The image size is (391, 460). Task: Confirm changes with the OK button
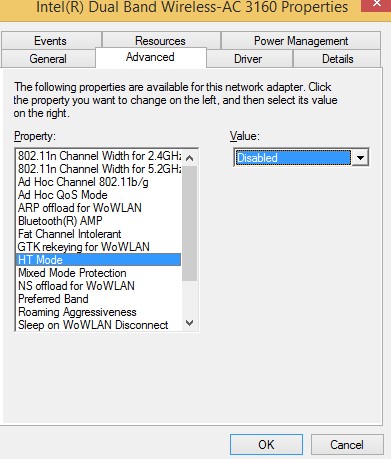point(266,444)
